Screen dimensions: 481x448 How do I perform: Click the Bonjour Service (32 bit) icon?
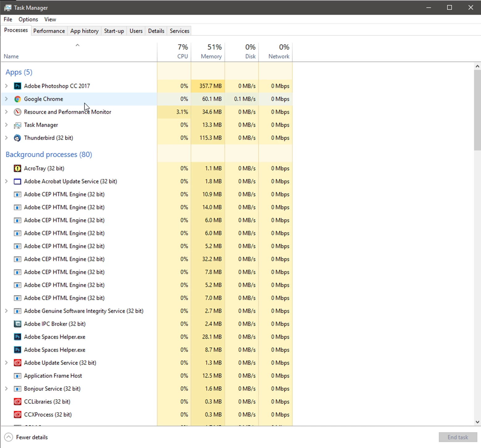18,389
